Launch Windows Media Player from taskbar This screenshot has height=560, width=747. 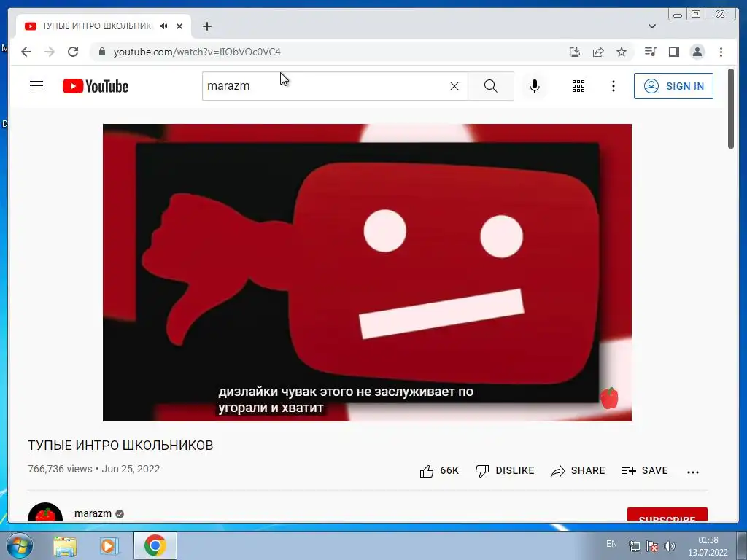pos(108,545)
